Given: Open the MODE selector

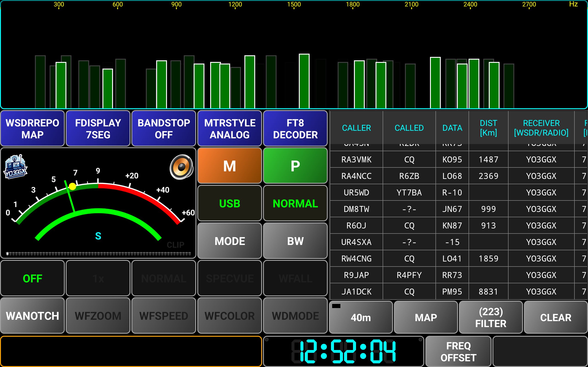Looking at the screenshot, I should coord(229,241).
